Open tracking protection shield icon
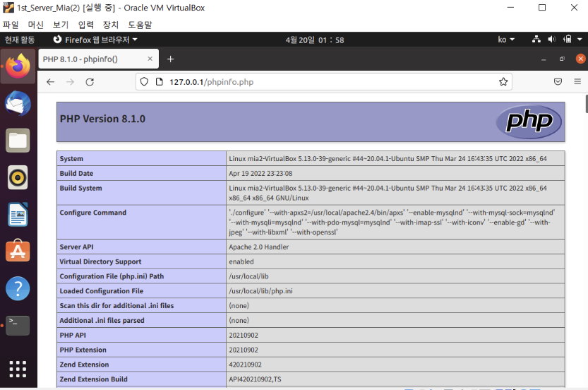 pyautogui.click(x=144, y=82)
